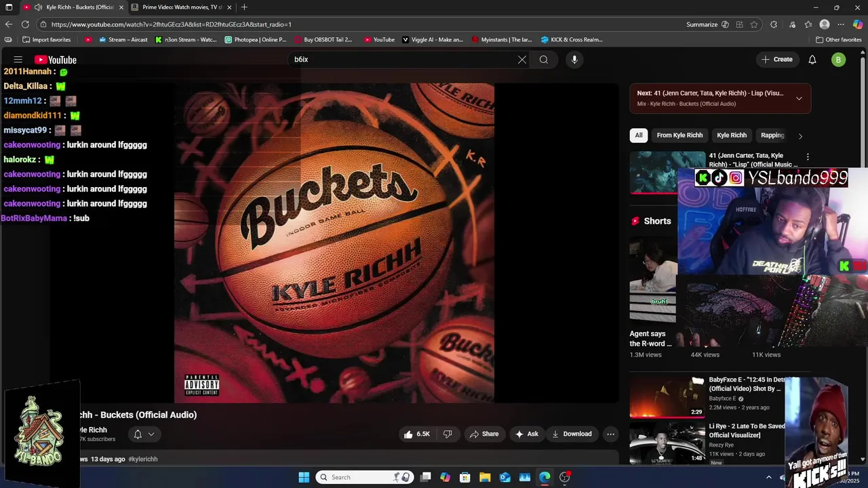Open File Explorer from the taskbar
Screen dimensions: 868x488
[x=485, y=477]
